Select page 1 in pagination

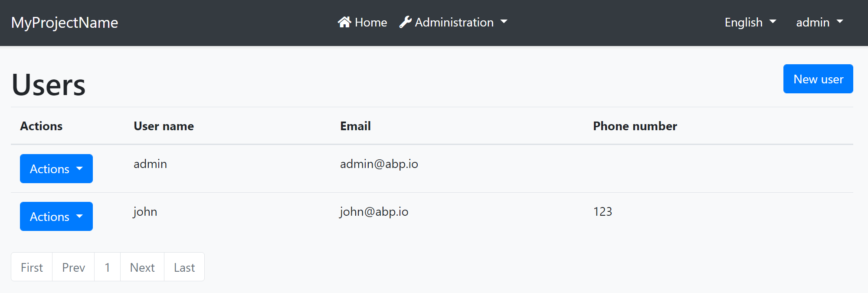(x=107, y=267)
